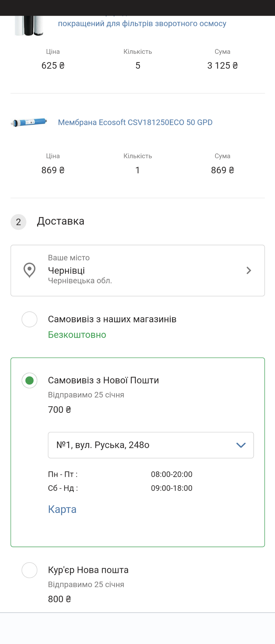Click the Ваше місто Чернівці field
This screenshot has width=275, height=644.
pyautogui.click(x=137, y=270)
